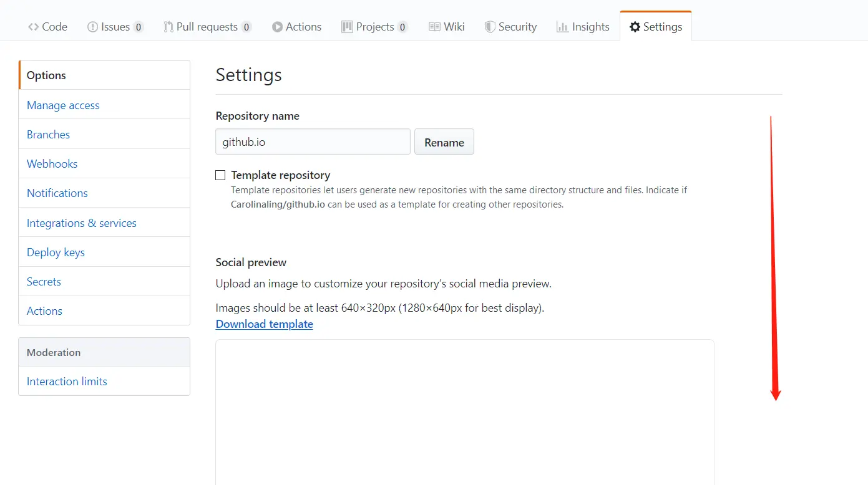
Task: Enable the Template repository checkbox
Action: [x=220, y=175]
